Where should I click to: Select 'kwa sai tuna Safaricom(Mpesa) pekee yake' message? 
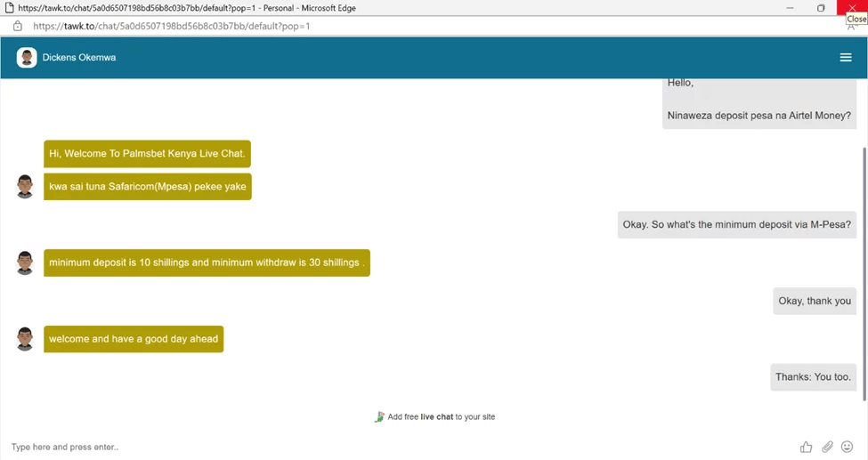(148, 187)
